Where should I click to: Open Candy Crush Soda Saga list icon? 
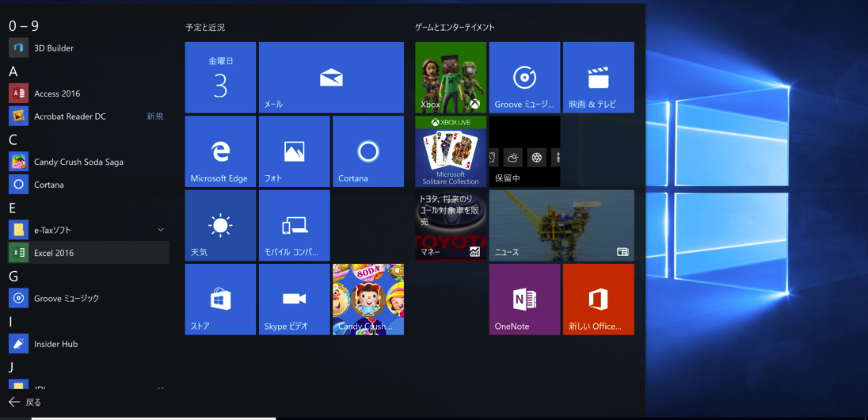[x=19, y=162]
